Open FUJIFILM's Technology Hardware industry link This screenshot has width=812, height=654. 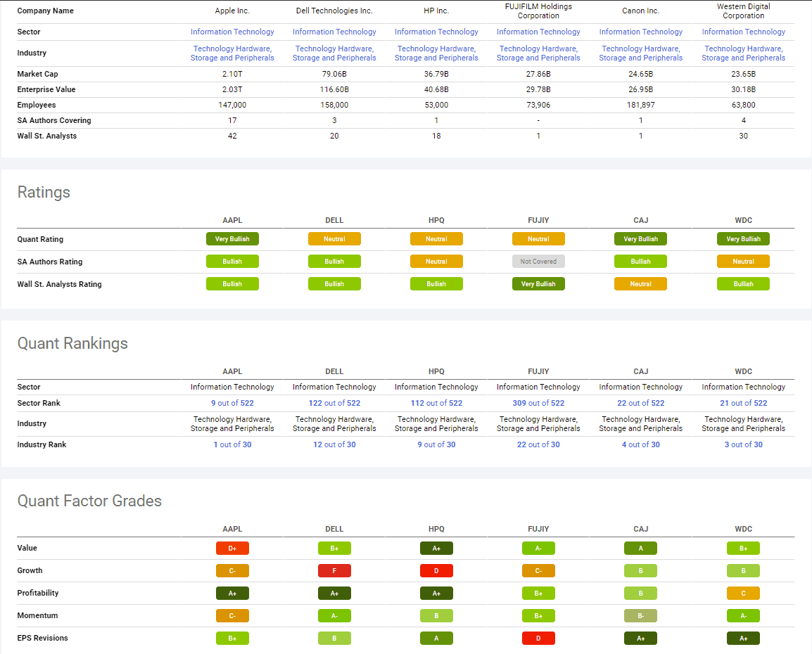[538, 53]
